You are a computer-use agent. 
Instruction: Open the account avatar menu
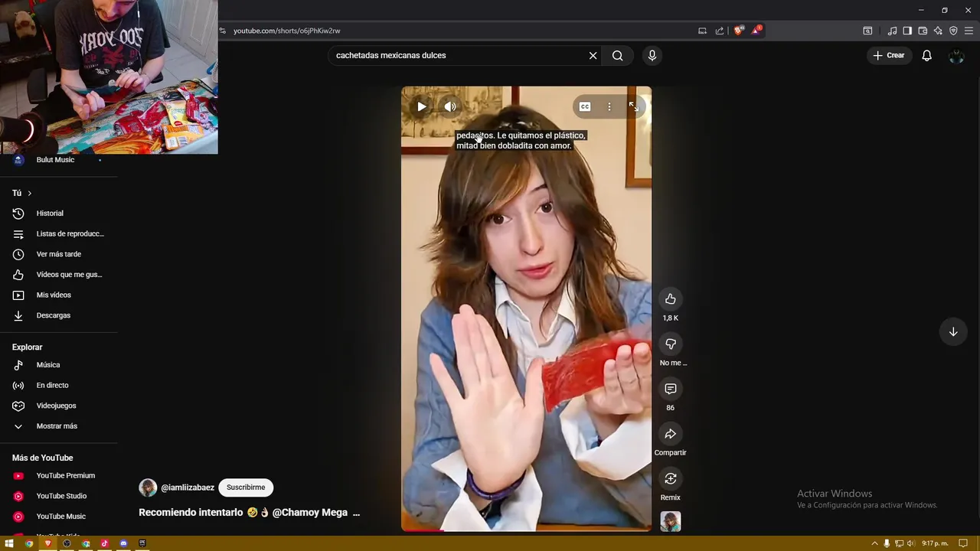(x=956, y=56)
